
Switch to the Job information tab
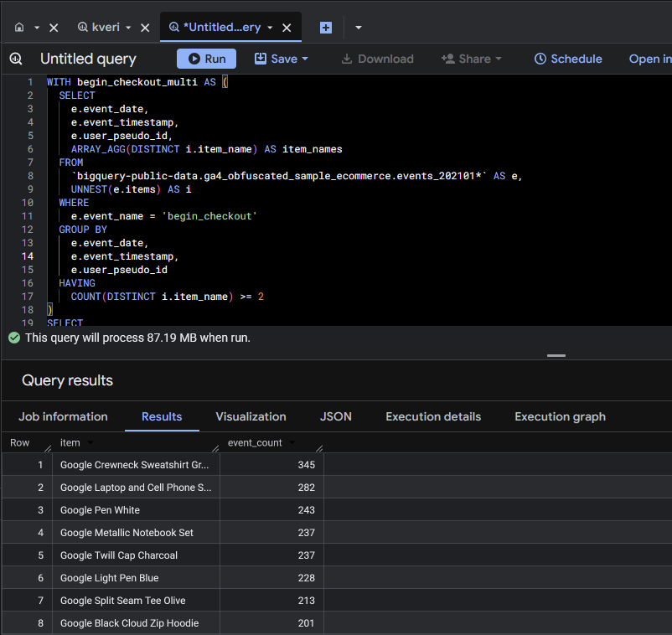[x=64, y=416]
